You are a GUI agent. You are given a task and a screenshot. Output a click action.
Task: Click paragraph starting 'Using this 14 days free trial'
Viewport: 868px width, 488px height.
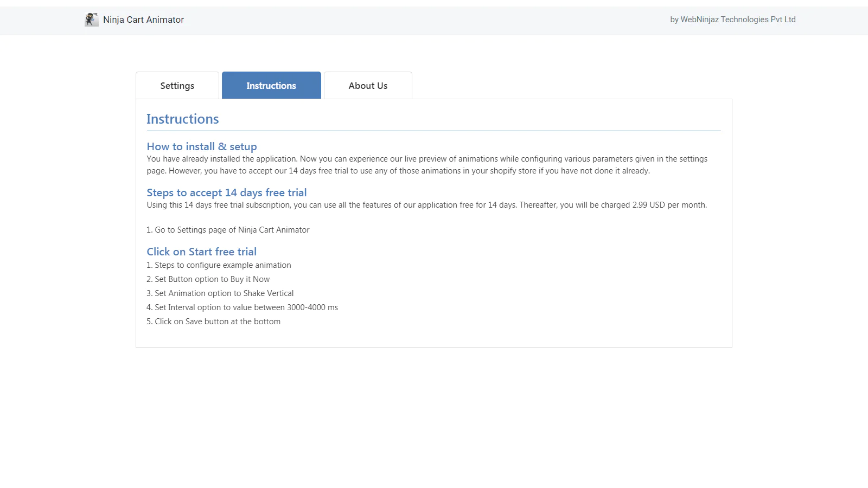[427, 205]
